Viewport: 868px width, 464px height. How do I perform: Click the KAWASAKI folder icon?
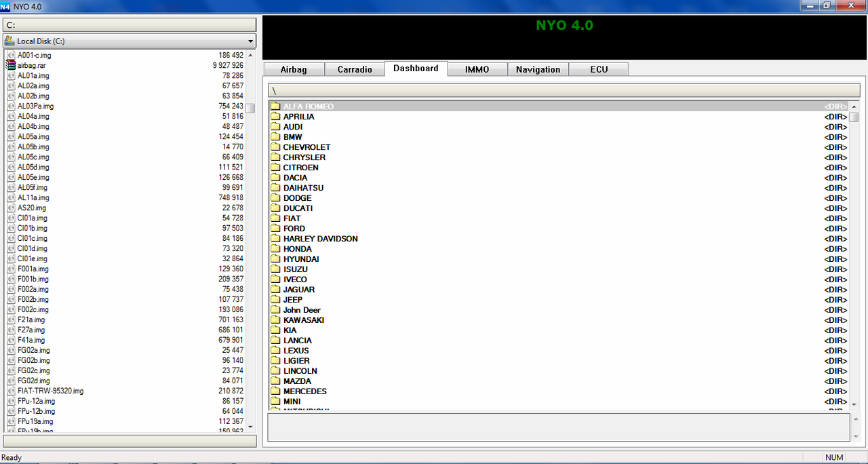275,320
